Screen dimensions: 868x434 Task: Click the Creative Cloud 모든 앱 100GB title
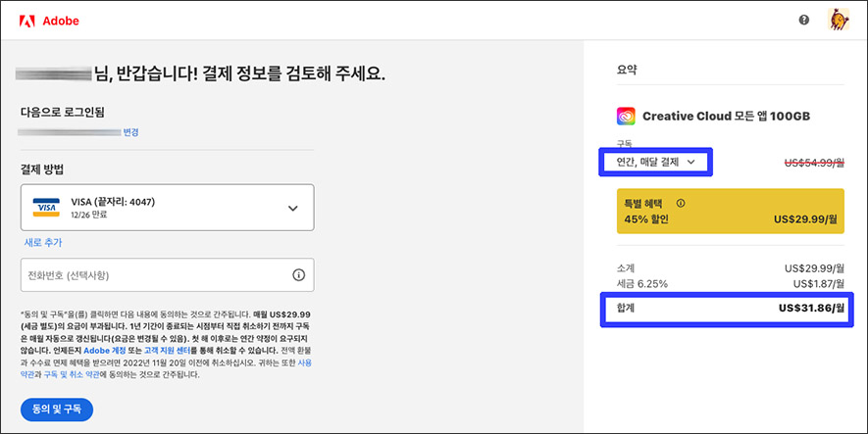tap(727, 117)
